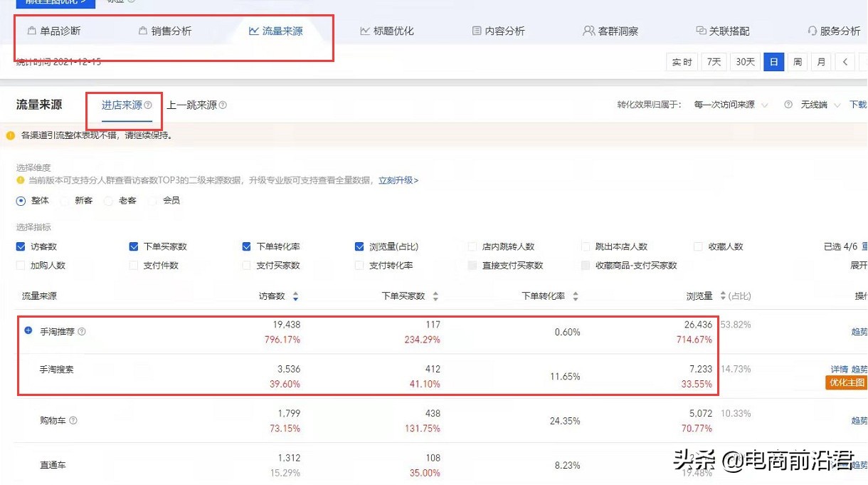Click conversion rate 11.65% cell

tap(565, 376)
